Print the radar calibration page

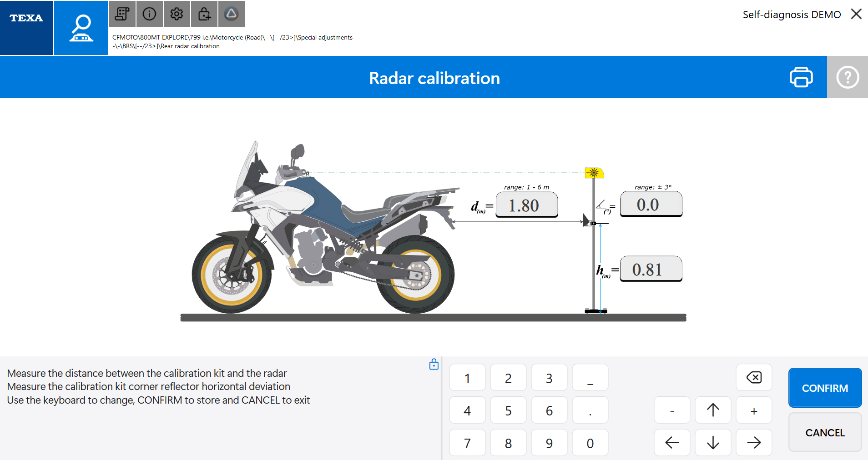click(801, 77)
